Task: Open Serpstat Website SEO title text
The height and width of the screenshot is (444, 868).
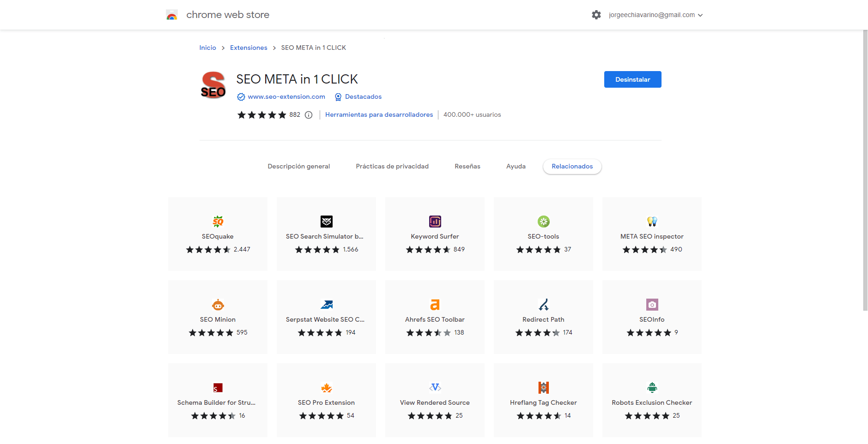Action: coord(325,319)
